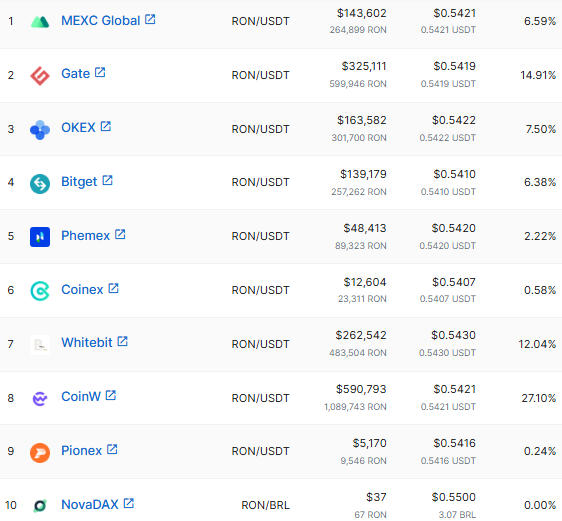The width and height of the screenshot is (562, 521).
Task: Open the CoinW exchange link
Action: (x=81, y=397)
